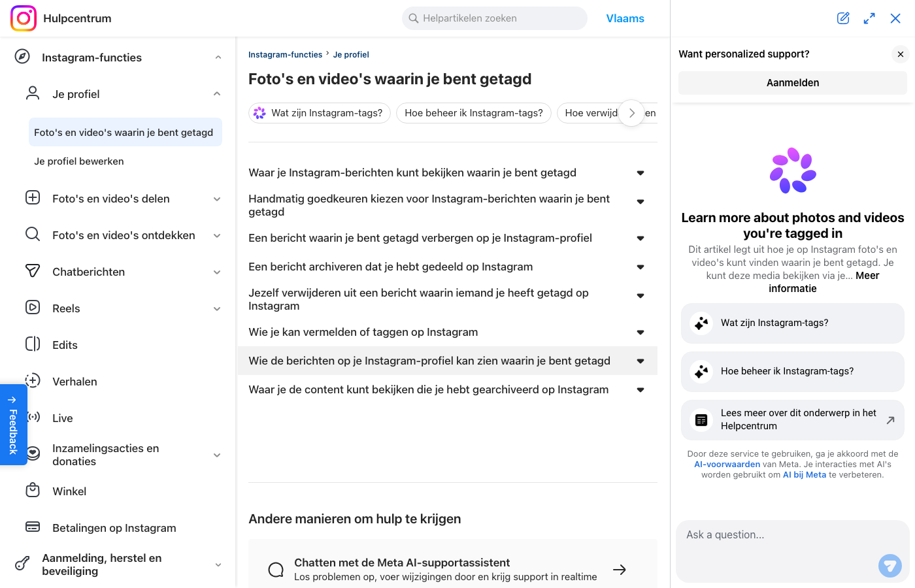Click the 'Hoe beheer ik Instagram-tags?' chip

[474, 113]
